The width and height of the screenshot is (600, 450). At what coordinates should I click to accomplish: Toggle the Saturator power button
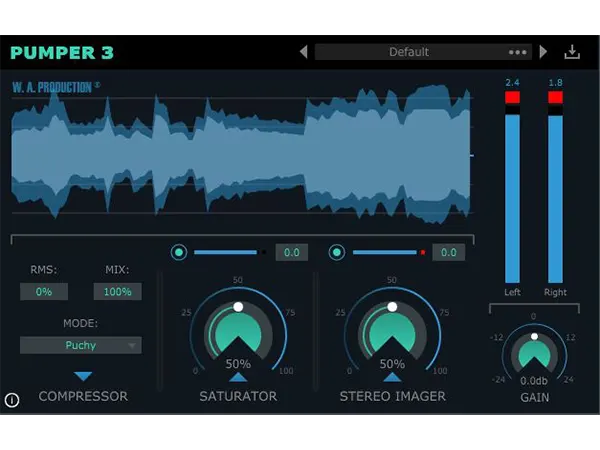coord(179,252)
